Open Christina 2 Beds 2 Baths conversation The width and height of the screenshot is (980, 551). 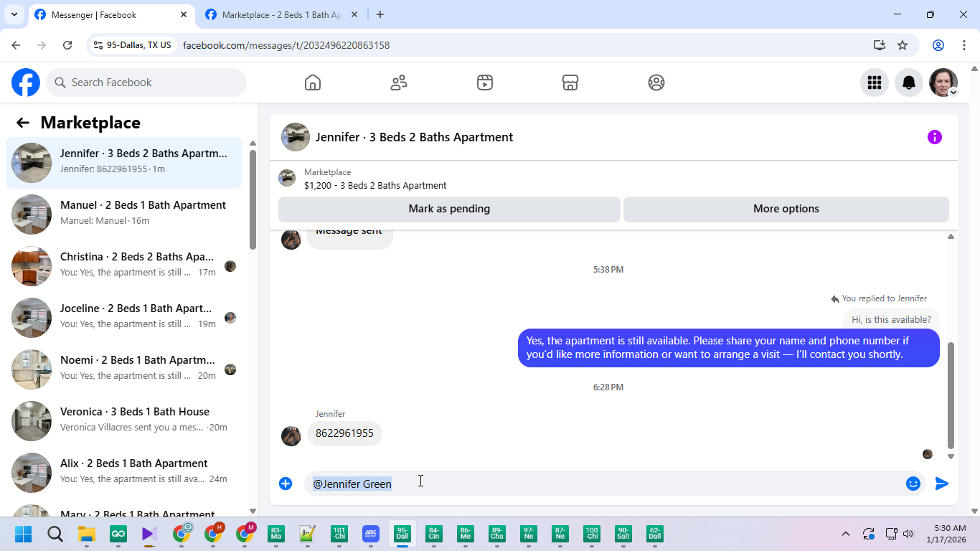(123, 266)
